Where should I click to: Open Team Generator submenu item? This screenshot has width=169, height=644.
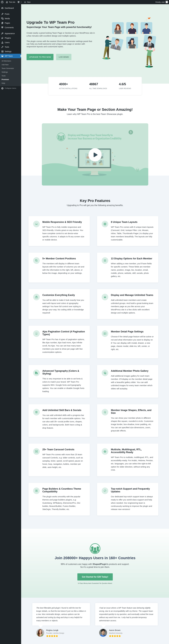pos(8,68)
